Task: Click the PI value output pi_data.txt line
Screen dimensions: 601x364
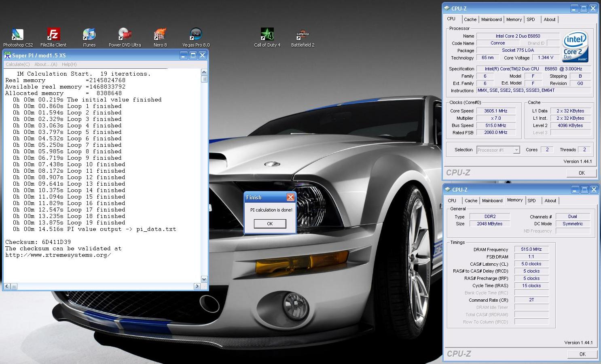Action: pyautogui.click(x=94, y=229)
